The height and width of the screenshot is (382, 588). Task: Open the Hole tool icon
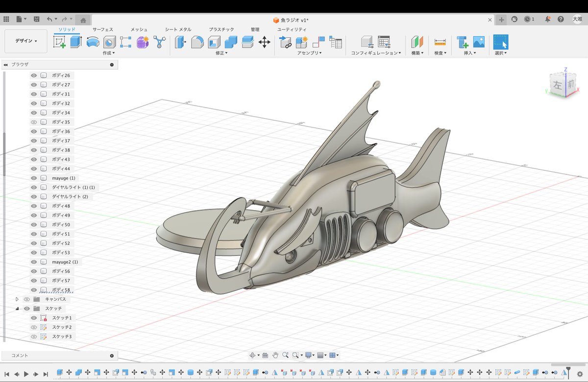tap(109, 43)
